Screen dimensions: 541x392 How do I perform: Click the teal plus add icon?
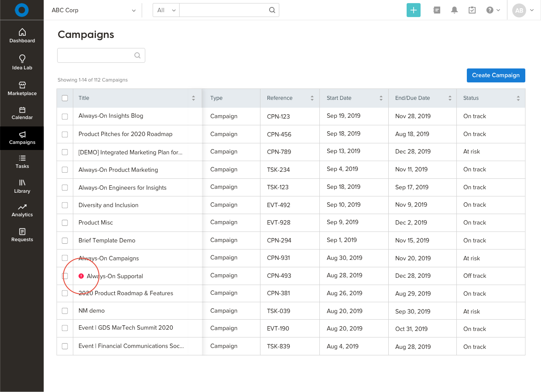(413, 10)
